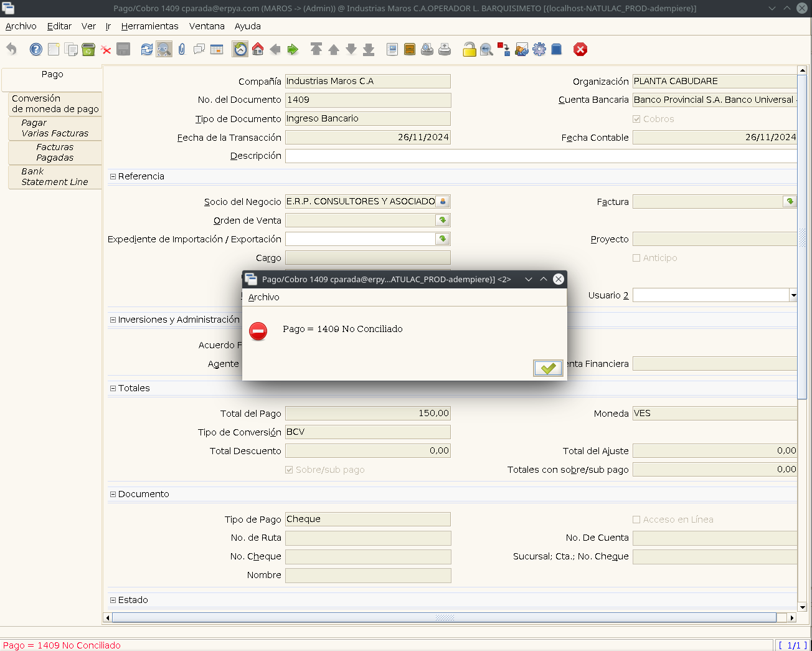
Task: Open the Product Info blue box icon
Action: click(x=557, y=49)
